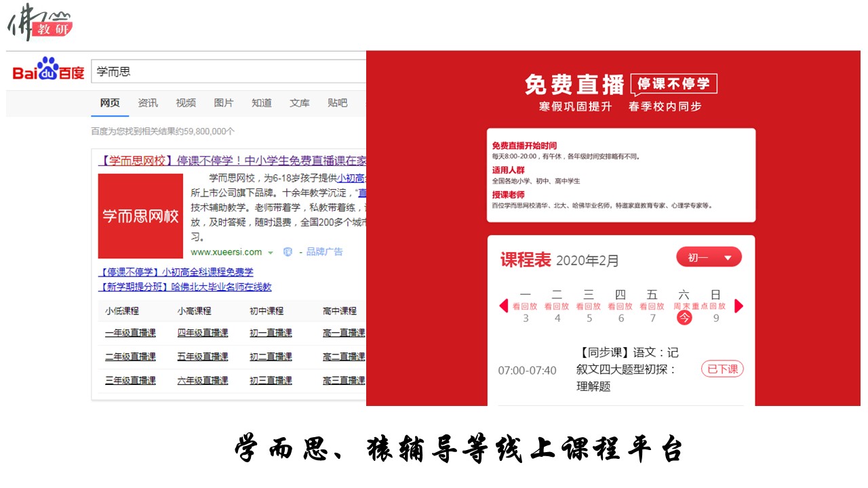Select Friday the 7th in the schedule

point(652,306)
